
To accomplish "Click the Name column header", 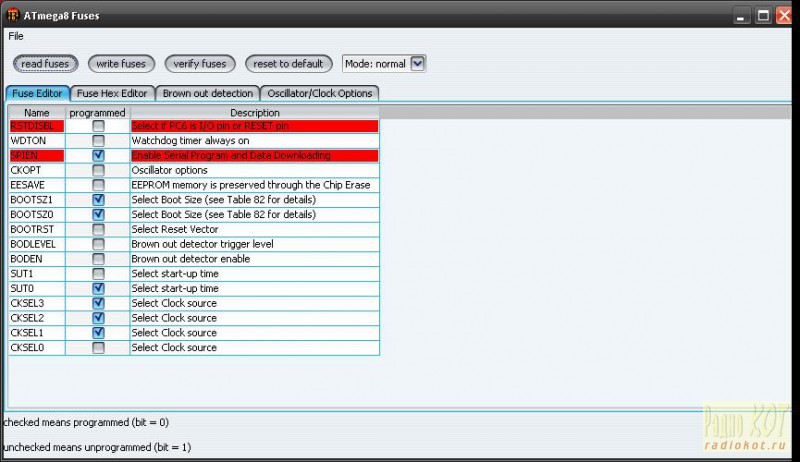I will (x=37, y=113).
